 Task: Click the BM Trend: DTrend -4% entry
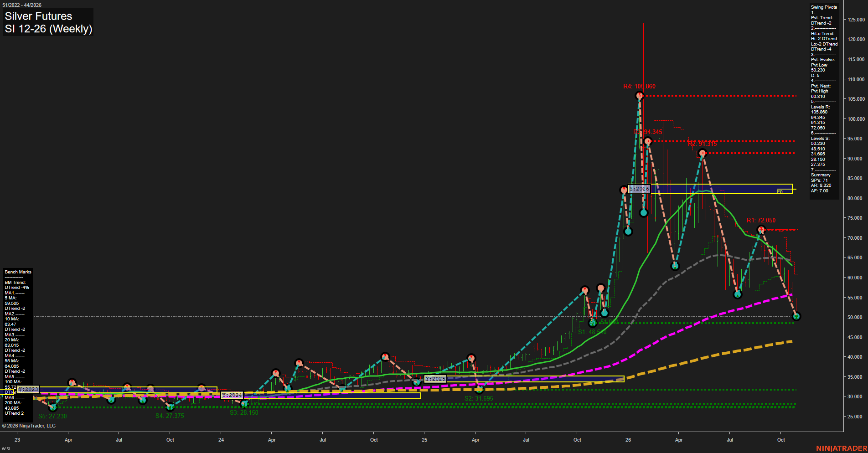pyautogui.click(x=17, y=285)
